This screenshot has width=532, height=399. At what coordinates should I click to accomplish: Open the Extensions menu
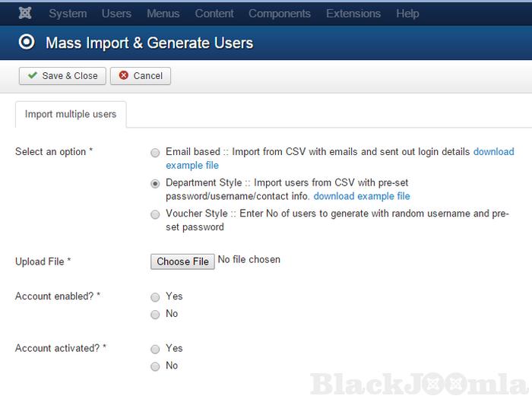coord(353,14)
